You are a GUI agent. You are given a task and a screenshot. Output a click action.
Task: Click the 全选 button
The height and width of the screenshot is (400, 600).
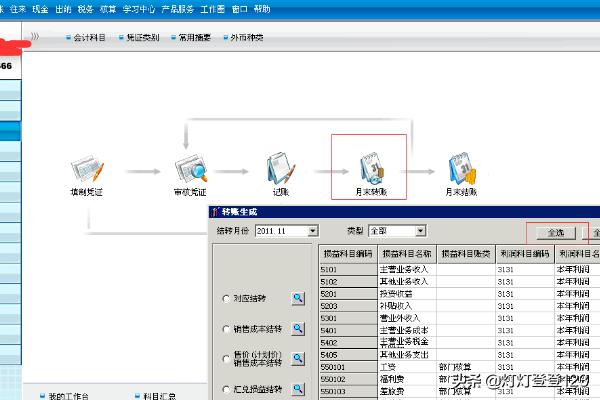click(556, 233)
